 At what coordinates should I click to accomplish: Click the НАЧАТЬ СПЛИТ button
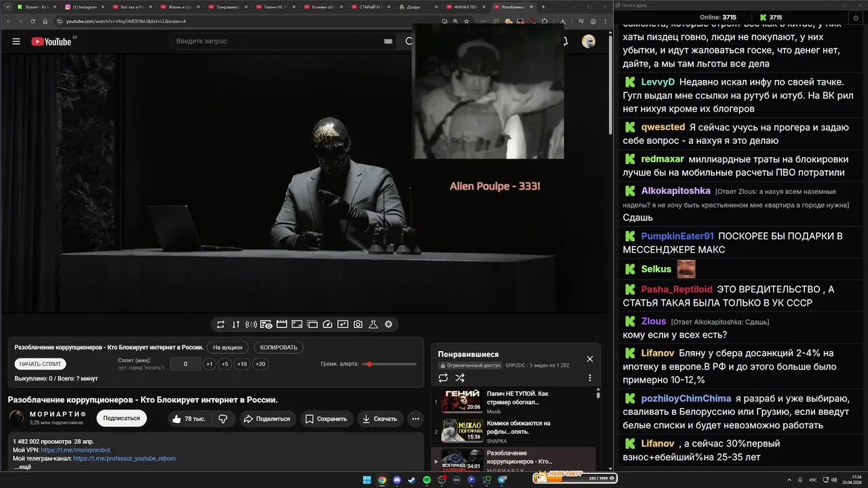pos(41,364)
